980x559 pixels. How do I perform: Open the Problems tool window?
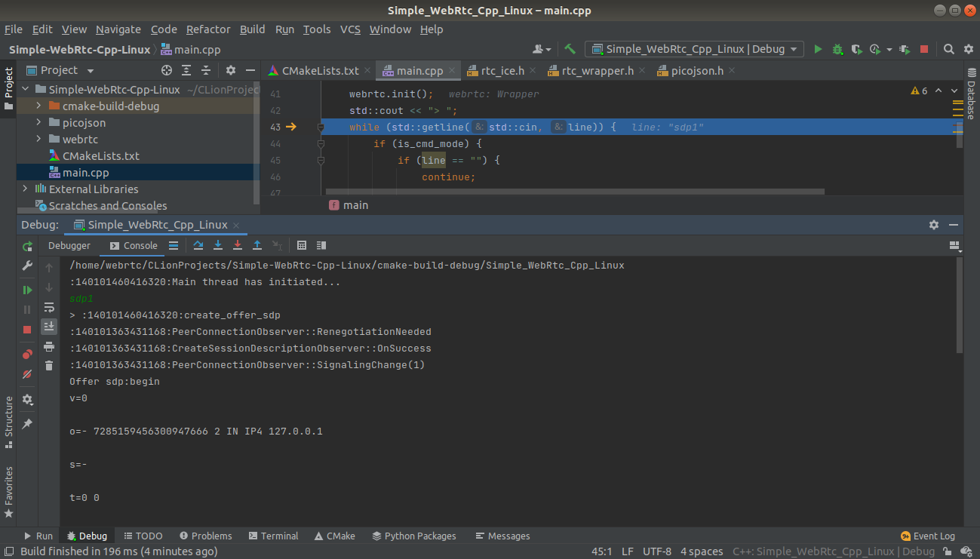tap(205, 536)
